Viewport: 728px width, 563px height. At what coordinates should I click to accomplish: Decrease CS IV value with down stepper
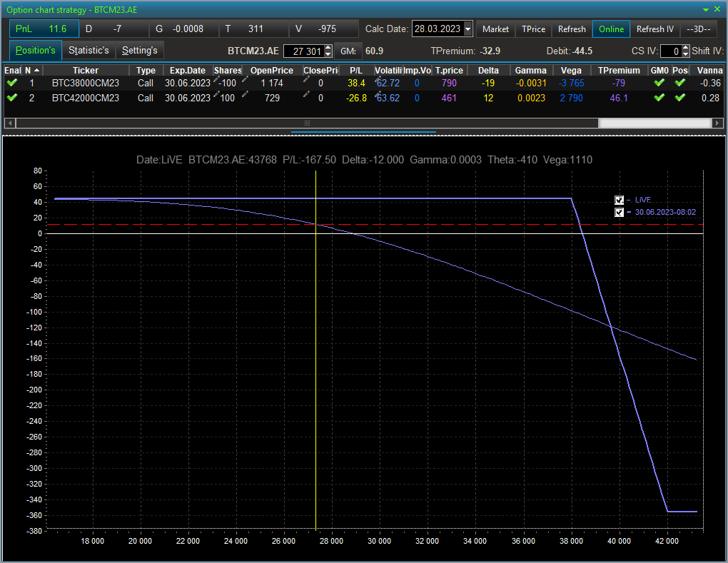(686, 54)
